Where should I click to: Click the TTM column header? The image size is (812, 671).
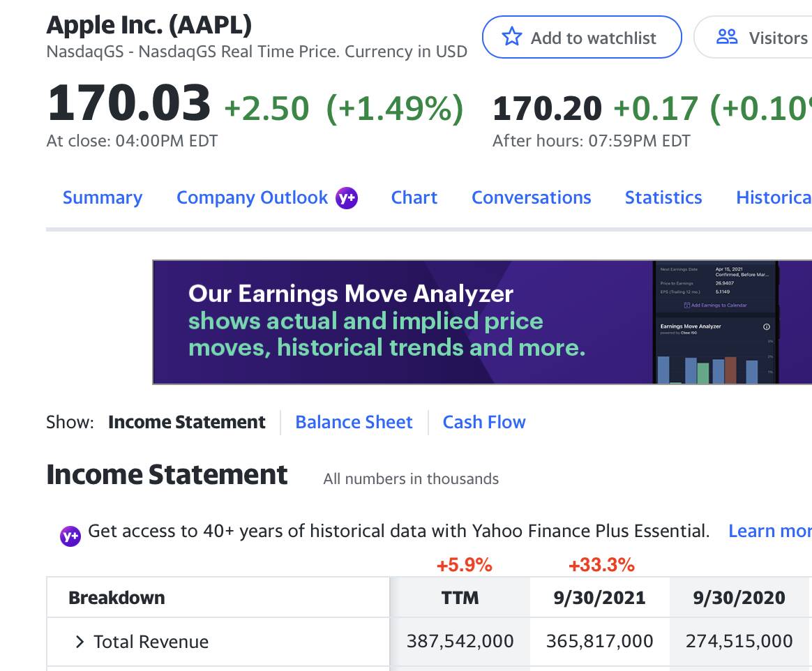coord(460,598)
